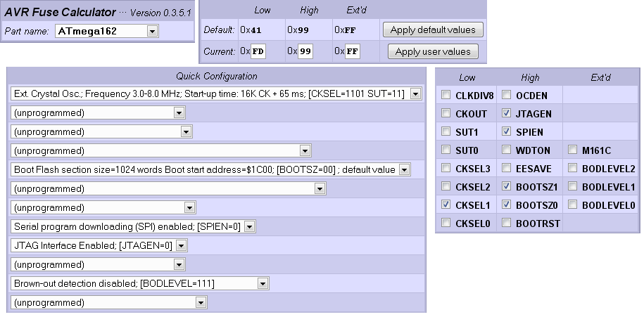Viewport: 644px width, 317px height.
Task: Click Apply user values button
Action: click(x=433, y=52)
